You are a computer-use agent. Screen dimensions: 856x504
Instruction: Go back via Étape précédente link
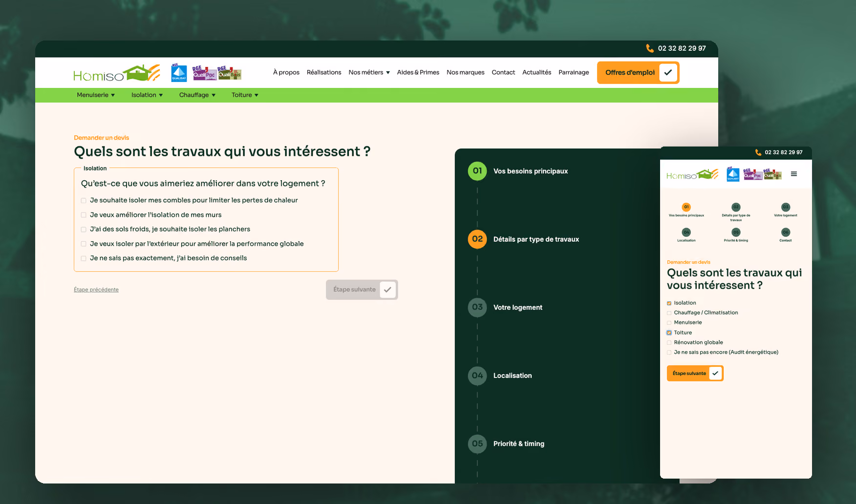pyautogui.click(x=96, y=290)
